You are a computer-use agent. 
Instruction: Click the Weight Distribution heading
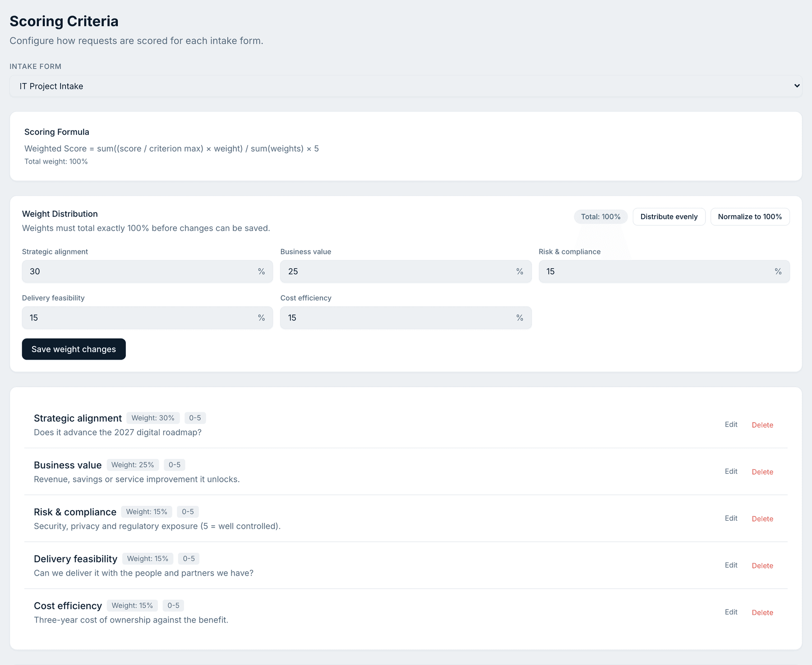(x=60, y=214)
